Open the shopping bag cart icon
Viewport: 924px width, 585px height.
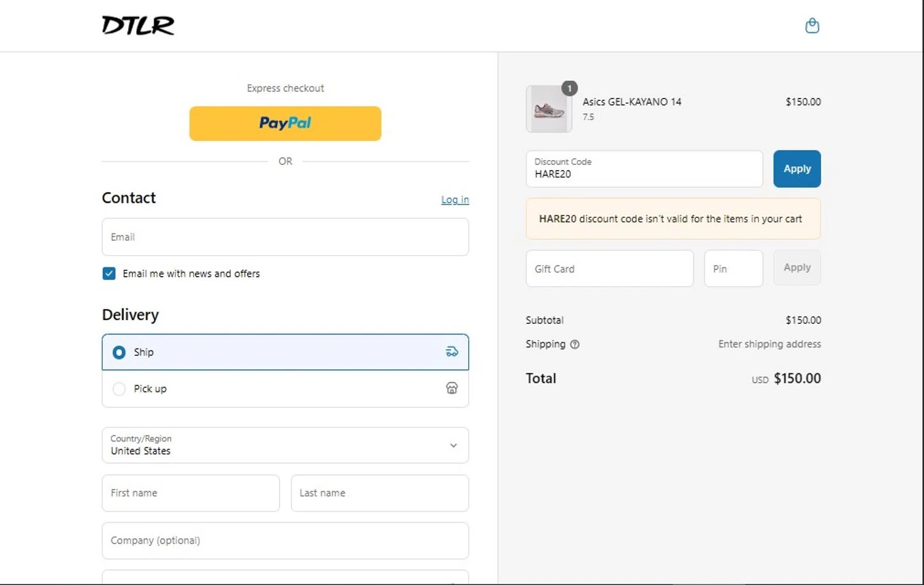[x=812, y=25]
